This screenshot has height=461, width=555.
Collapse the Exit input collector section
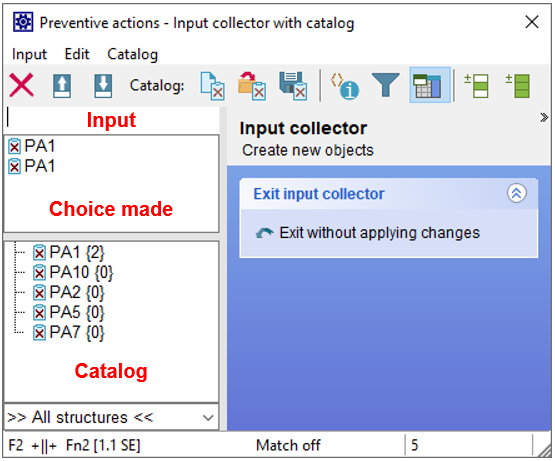point(517,193)
